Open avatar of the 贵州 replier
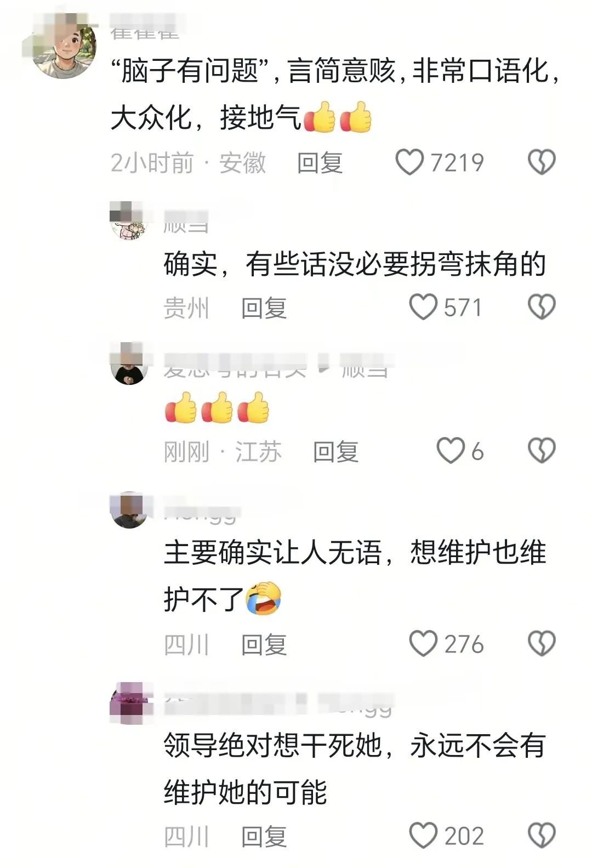 [x=129, y=221]
